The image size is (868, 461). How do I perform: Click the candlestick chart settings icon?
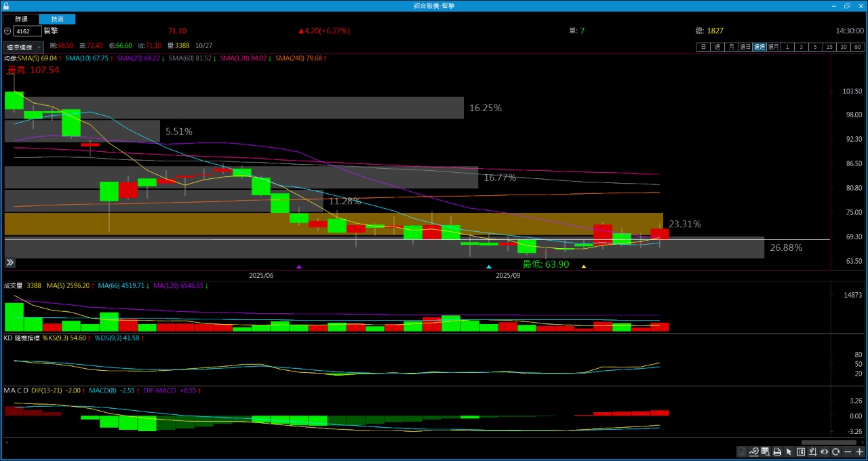coord(812,452)
